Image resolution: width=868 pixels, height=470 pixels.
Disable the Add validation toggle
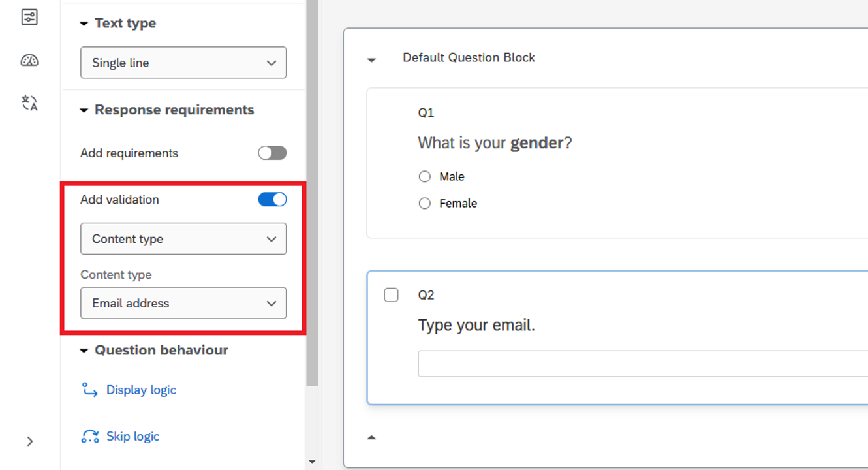click(x=272, y=200)
